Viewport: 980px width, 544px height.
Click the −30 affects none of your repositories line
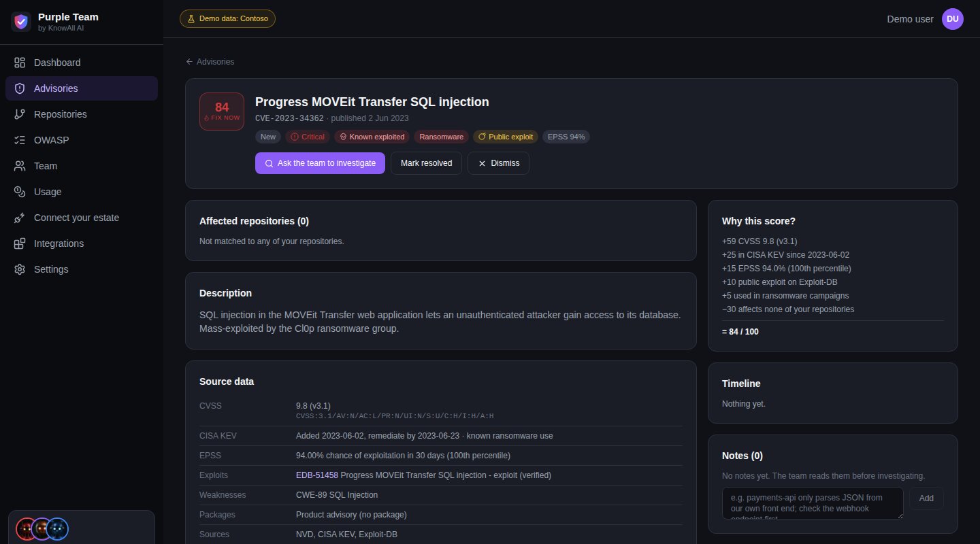coord(788,309)
